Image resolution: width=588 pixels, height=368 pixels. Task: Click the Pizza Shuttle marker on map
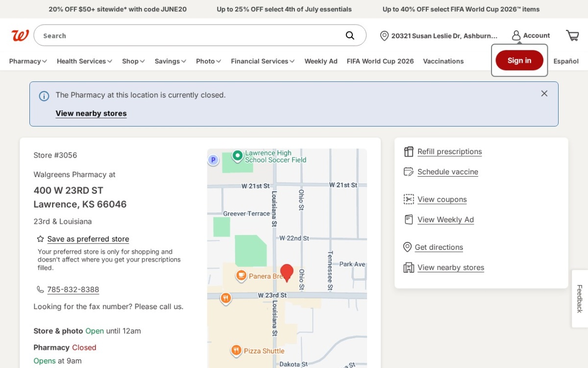coord(236,350)
